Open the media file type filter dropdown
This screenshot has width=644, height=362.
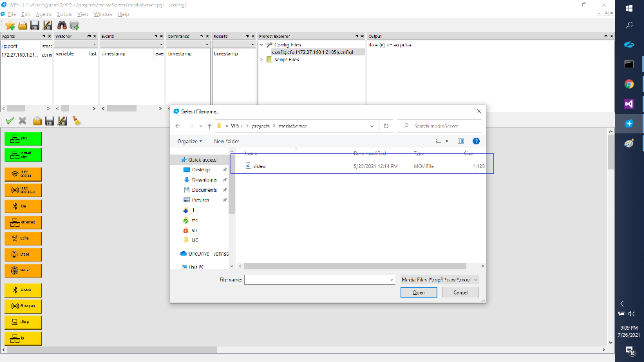(439, 280)
